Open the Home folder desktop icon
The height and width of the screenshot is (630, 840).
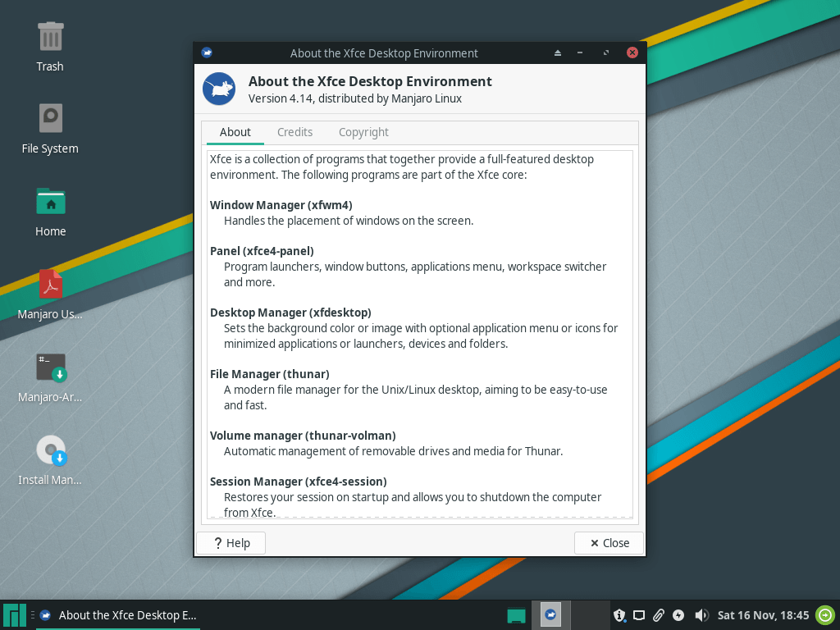[x=50, y=202]
